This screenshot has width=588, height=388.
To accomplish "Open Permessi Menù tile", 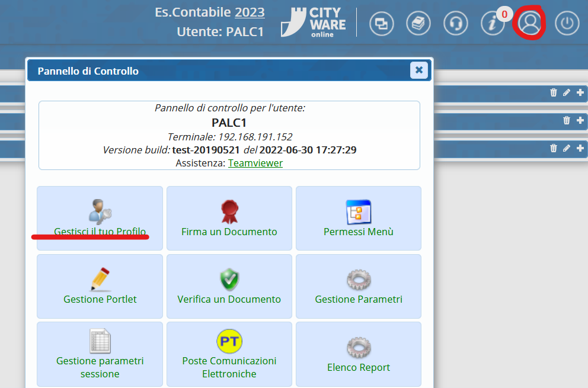I will point(359,218).
